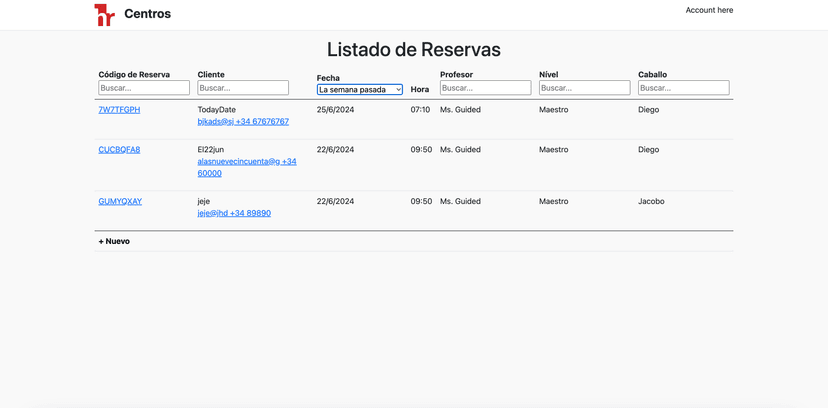The height and width of the screenshot is (408, 828).
Task: Click the Fecha column header label
Action: click(x=328, y=78)
